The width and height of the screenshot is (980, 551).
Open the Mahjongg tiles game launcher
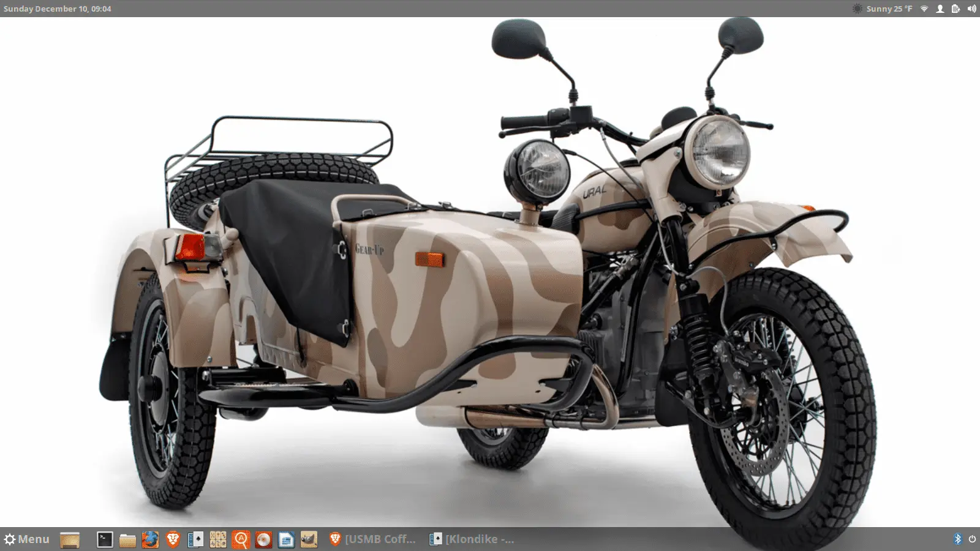[x=218, y=539]
